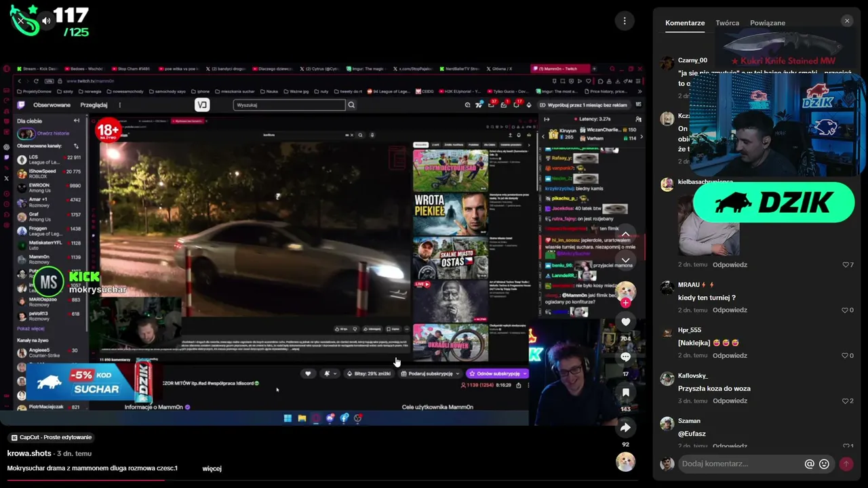Open Hpr_555's profile avatar

[667, 333]
